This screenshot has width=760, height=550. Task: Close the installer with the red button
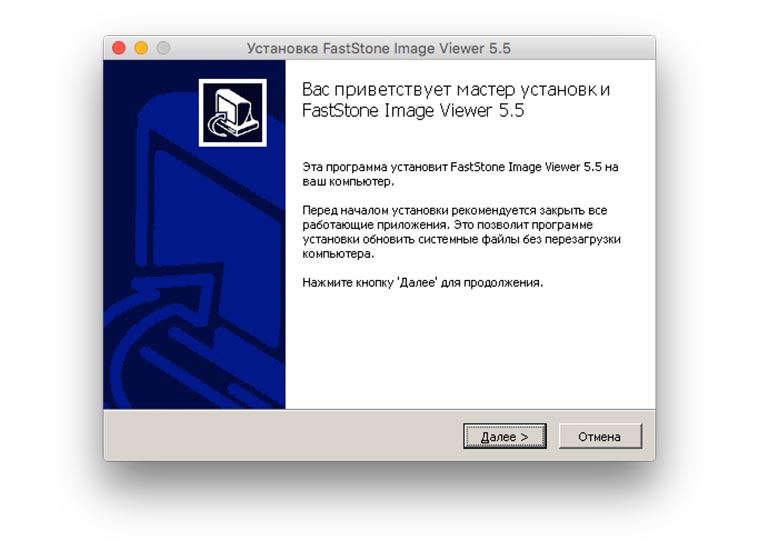(x=119, y=48)
